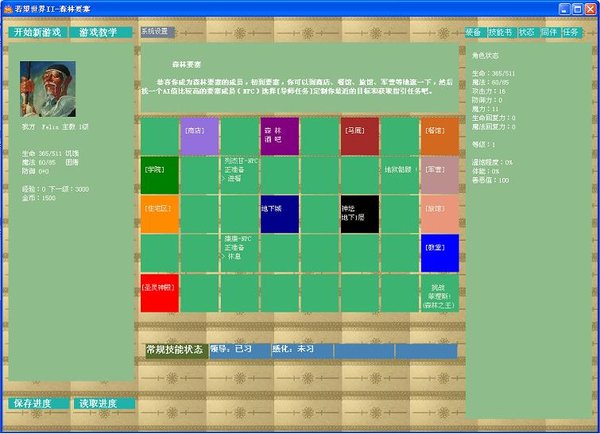Viewport: 600px width, 434px height.
Task: Click the application icon in title bar
Action: tap(8, 8)
